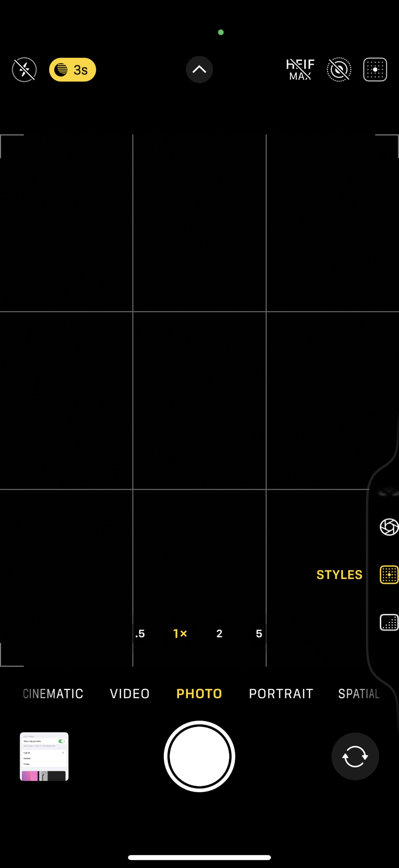The width and height of the screenshot is (399, 868).
Task: Open last captured photo thumbnail
Action: point(44,756)
